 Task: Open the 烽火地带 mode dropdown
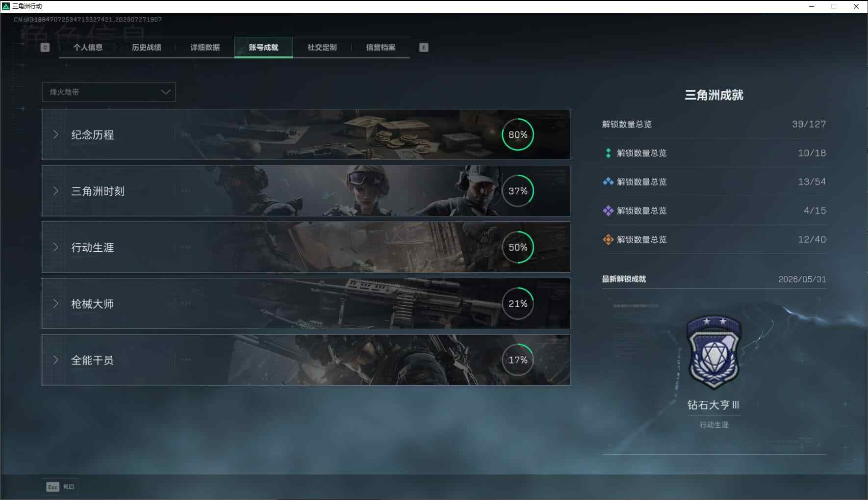[109, 92]
